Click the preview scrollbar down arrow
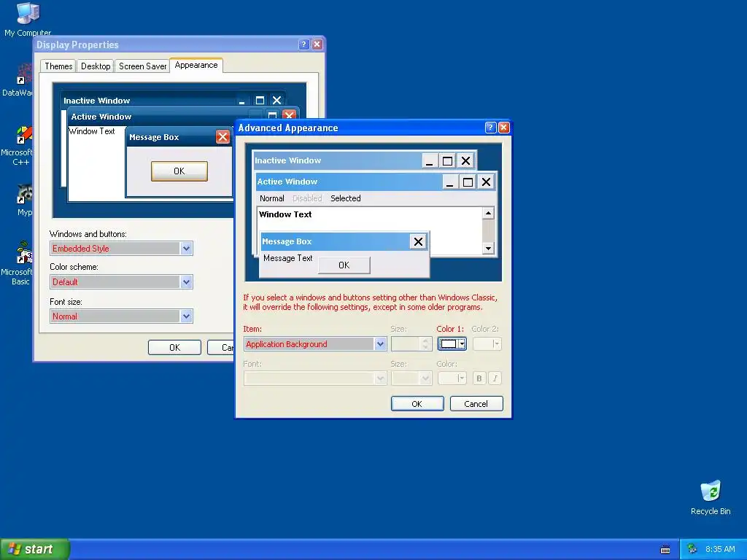Screen dimensions: 747x560 click(488, 248)
